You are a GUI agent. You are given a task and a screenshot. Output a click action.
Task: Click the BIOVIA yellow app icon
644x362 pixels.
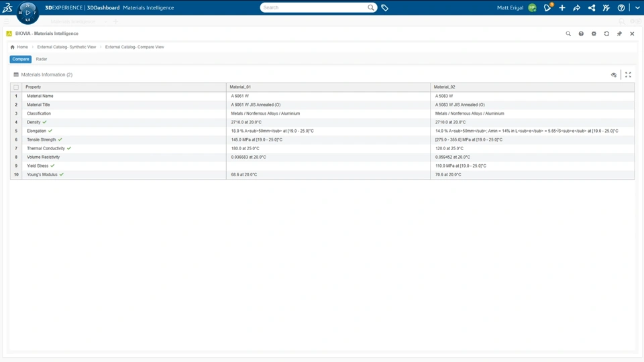click(9, 34)
